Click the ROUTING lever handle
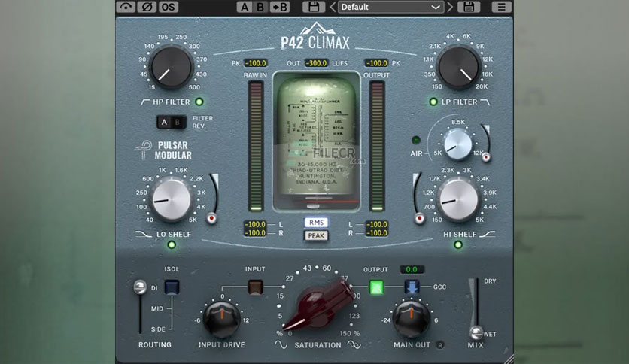629x364 pixels. point(140,287)
